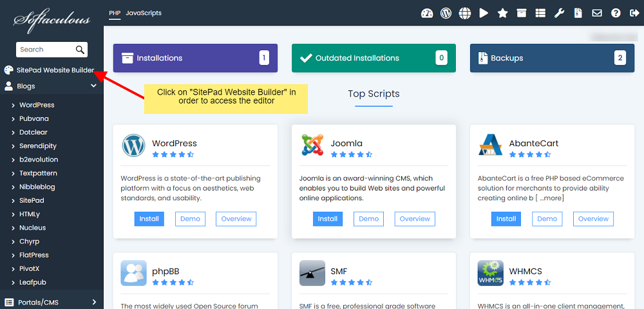Select HTMLy in the sidebar
Image resolution: width=644 pixels, height=309 pixels.
click(x=30, y=214)
